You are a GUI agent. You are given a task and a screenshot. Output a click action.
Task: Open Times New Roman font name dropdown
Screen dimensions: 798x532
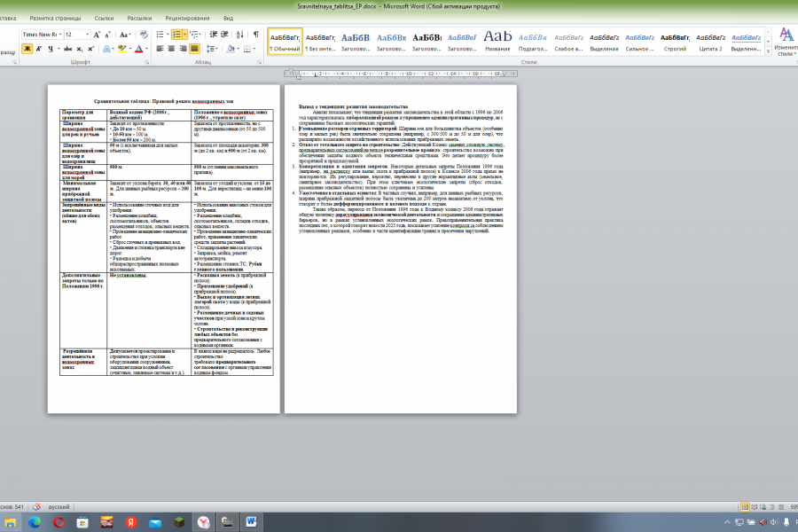[x=60, y=34]
